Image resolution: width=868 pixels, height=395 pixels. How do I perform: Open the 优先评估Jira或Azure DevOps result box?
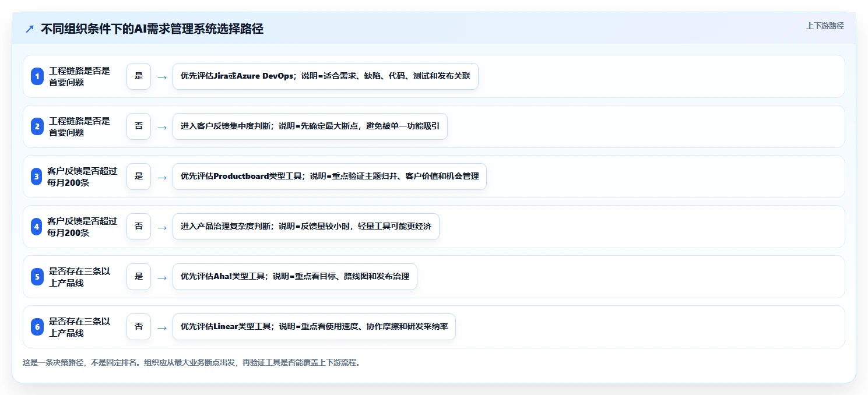point(325,76)
